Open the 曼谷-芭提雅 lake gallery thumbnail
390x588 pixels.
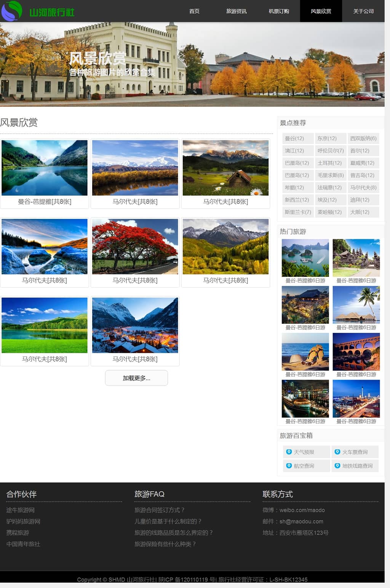click(x=45, y=168)
